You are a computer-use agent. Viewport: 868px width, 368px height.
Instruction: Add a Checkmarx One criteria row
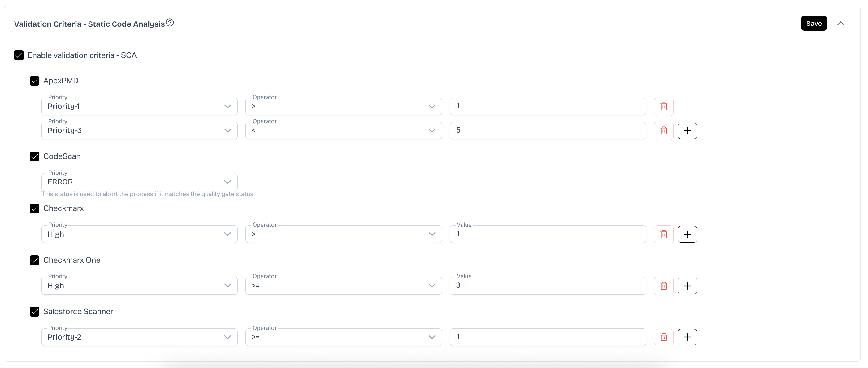(x=687, y=286)
